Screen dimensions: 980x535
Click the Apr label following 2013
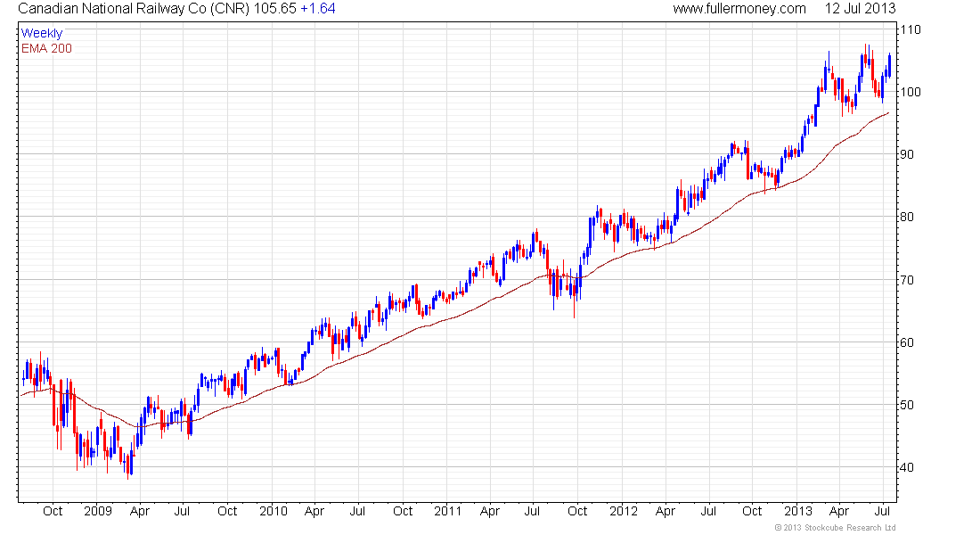(839, 511)
